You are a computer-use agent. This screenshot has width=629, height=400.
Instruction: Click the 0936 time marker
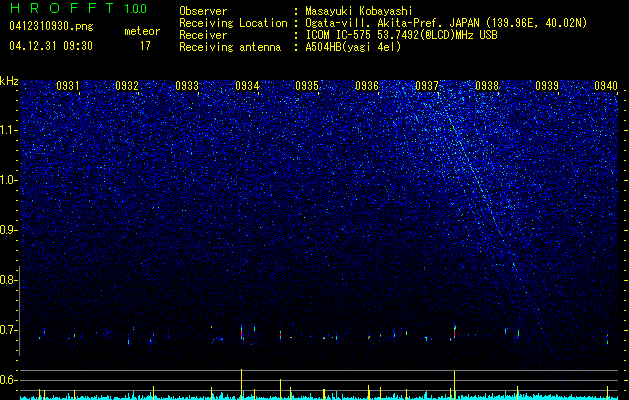[367, 86]
